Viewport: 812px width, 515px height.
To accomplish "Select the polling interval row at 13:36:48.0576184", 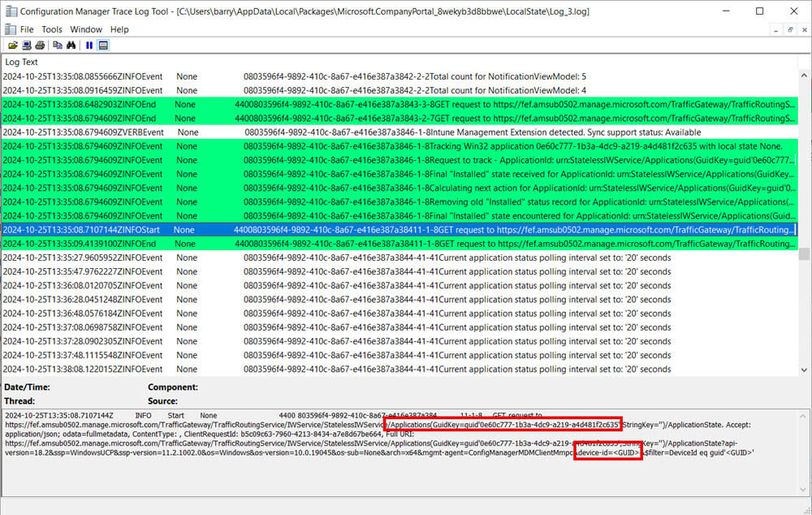I will (400, 314).
